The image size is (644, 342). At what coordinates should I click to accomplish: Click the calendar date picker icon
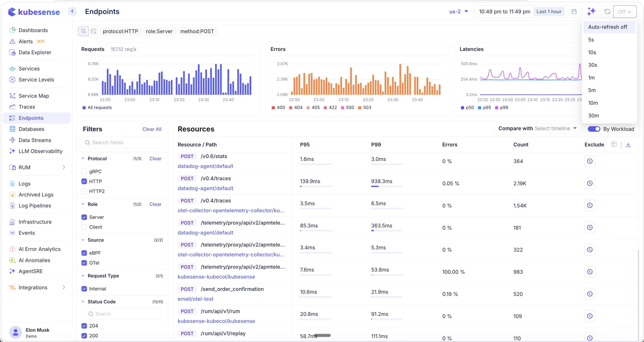point(574,11)
